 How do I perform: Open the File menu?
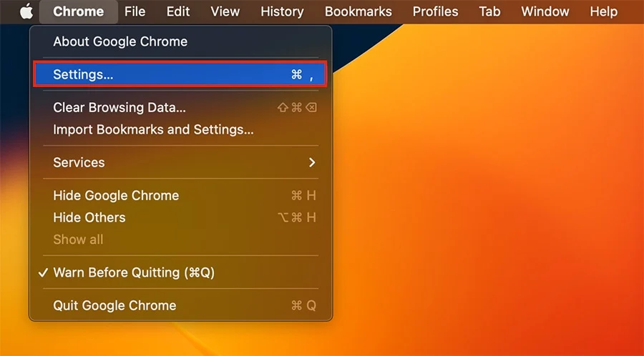tap(135, 11)
